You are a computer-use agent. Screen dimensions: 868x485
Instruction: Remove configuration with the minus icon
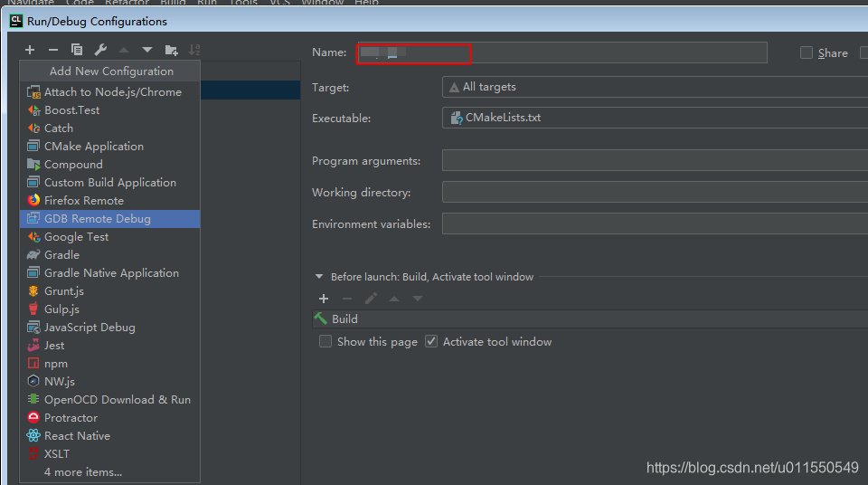coord(53,50)
